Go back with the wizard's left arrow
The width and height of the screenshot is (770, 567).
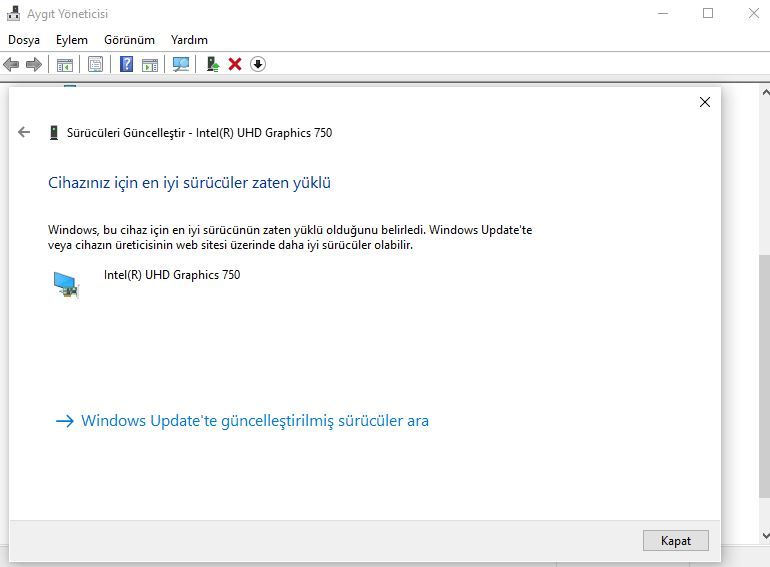24,132
